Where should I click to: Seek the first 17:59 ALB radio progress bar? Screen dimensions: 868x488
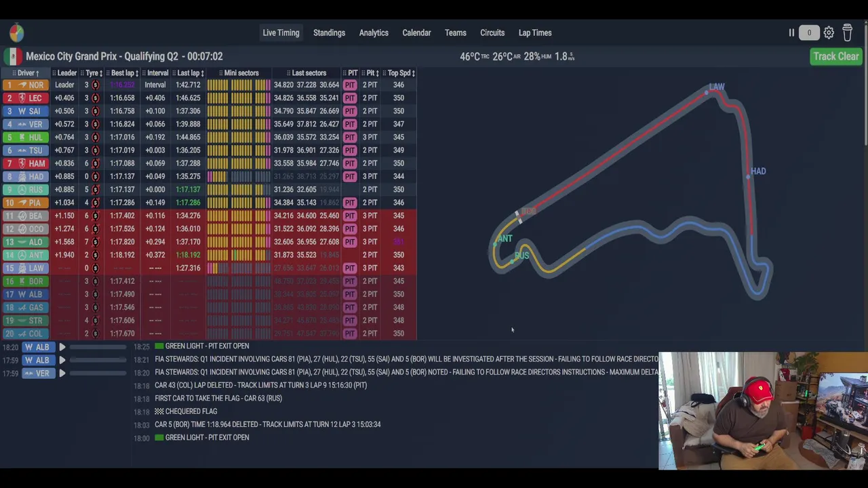(98, 360)
